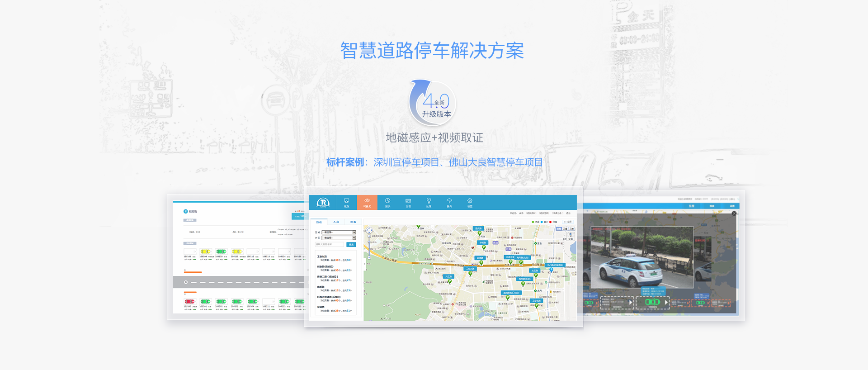Switch to the 路段 tab
868x370 pixels.
coord(319,222)
